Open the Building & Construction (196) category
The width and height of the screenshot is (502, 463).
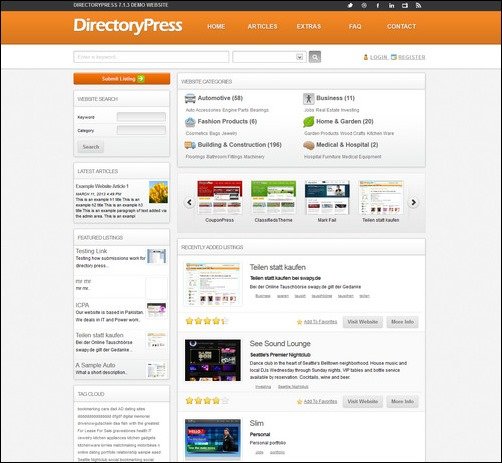click(x=239, y=145)
